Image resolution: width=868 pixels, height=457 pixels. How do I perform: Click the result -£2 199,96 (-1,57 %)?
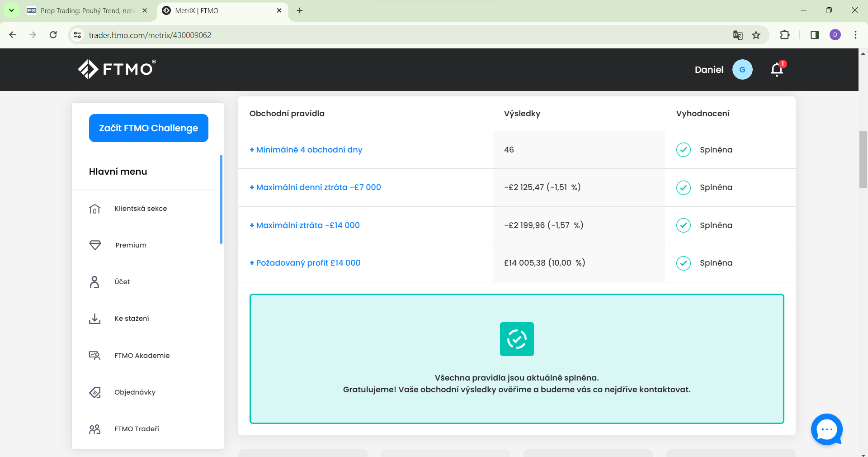pos(543,225)
